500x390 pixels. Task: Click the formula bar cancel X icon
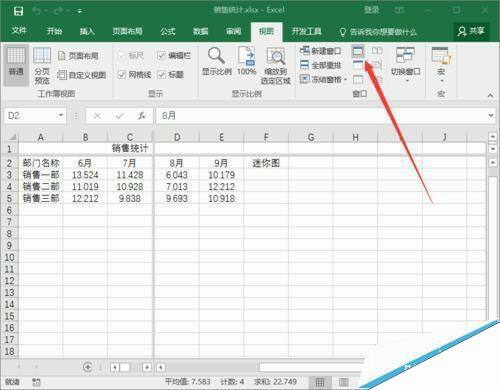tap(97, 116)
